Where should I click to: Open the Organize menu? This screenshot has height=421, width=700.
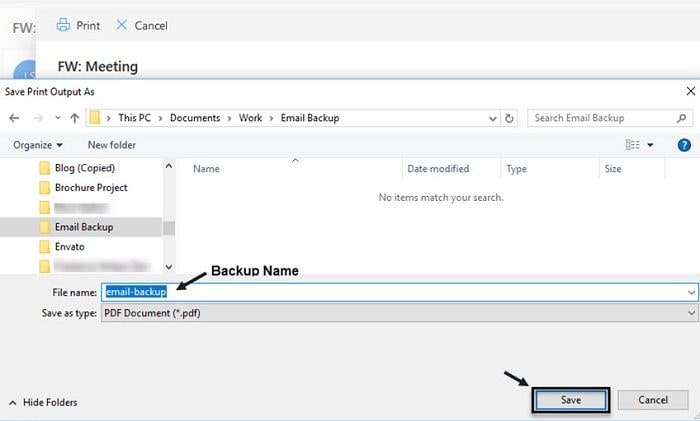pos(38,145)
